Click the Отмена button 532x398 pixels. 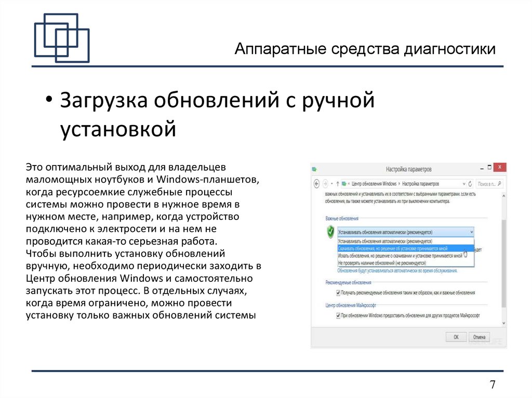480,337
